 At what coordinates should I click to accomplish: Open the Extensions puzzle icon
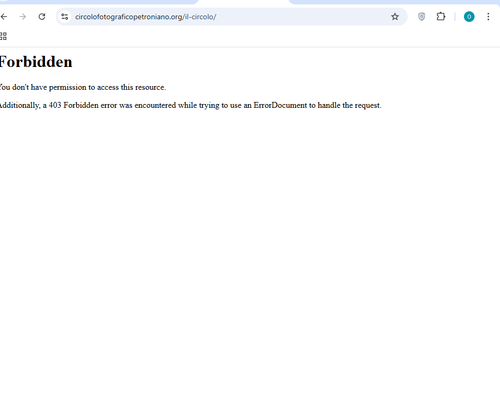(441, 17)
